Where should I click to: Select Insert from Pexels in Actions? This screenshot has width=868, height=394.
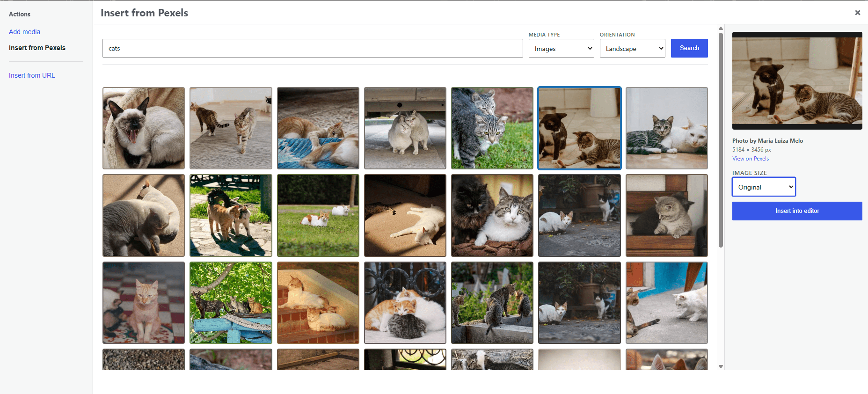[37, 48]
